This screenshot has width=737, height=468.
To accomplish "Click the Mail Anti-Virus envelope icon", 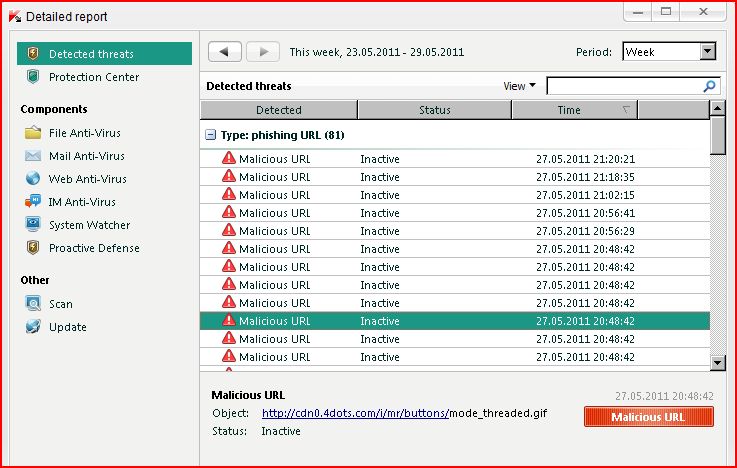I will tap(33, 156).
